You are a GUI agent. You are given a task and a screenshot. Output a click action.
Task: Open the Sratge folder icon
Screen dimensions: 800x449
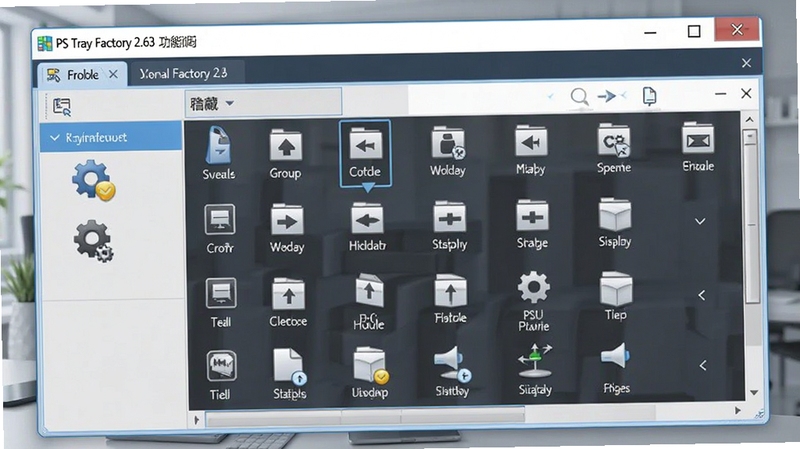point(532,217)
